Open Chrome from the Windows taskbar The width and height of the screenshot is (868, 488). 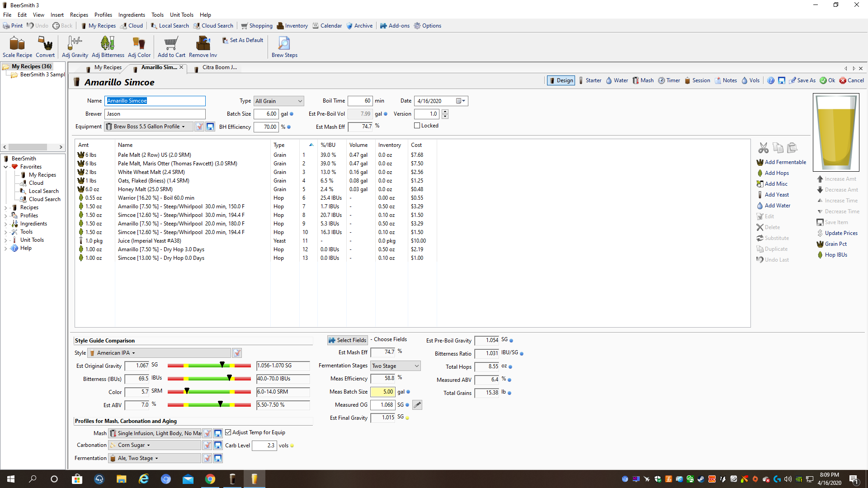coord(210,479)
